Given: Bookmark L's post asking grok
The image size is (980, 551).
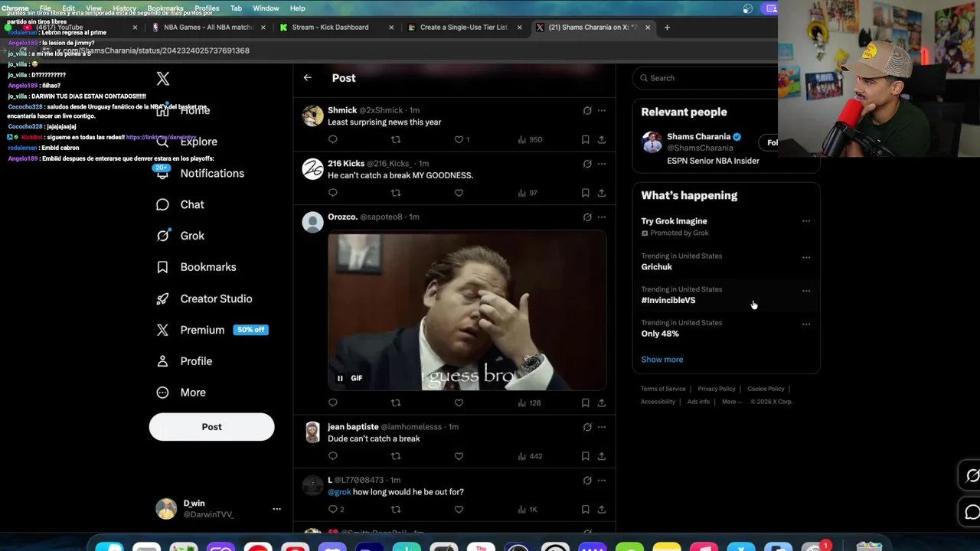Looking at the screenshot, I should point(585,510).
